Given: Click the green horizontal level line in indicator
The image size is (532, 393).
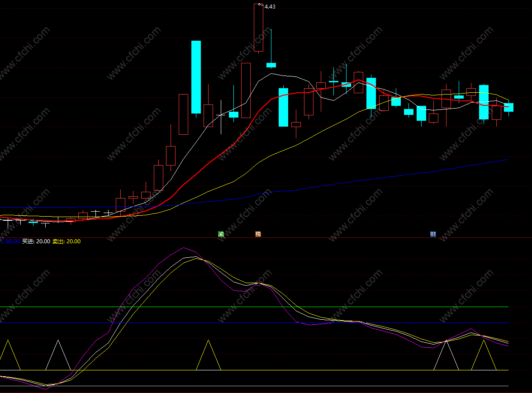Looking at the screenshot, I should pos(254,307).
